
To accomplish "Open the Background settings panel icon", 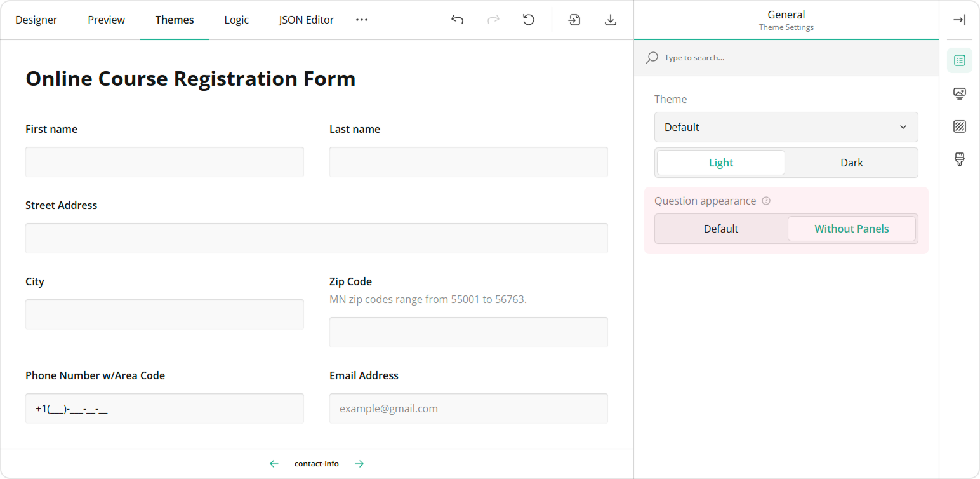I will tap(960, 126).
